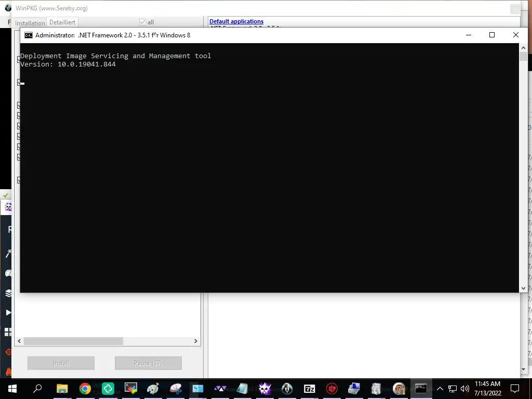Image resolution: width=532 pixels, height=399 pixels.
Task: Open the document stack taskbar icon
Action: 376,389
